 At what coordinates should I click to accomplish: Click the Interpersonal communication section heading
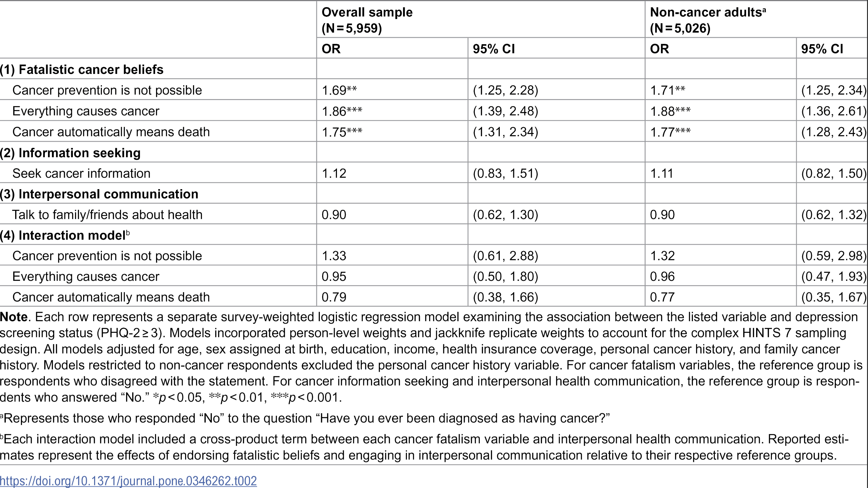pos(99,194)
